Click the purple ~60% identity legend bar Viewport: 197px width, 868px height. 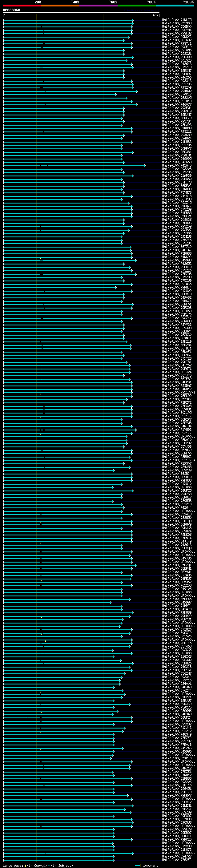pos(99,6)
